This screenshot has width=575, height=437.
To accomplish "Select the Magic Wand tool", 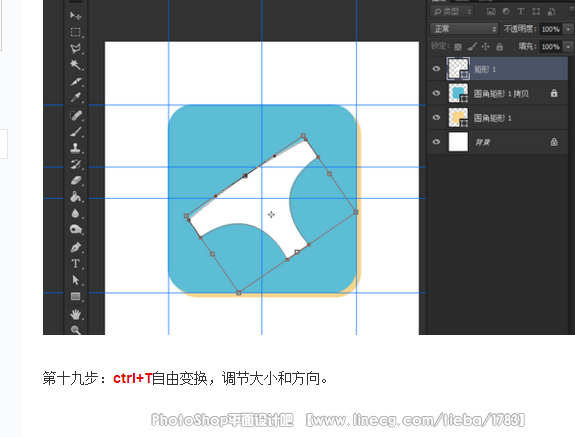I will pos(76,65).
